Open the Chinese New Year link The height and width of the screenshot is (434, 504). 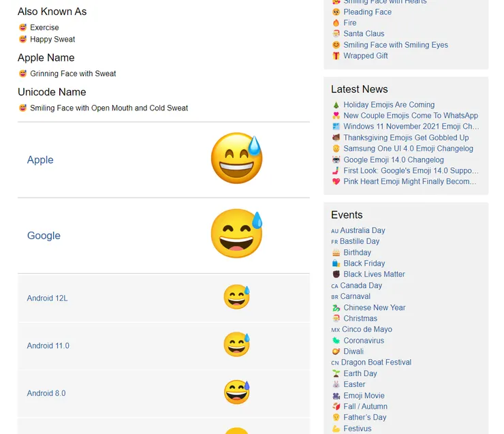[x=375, y=308]
